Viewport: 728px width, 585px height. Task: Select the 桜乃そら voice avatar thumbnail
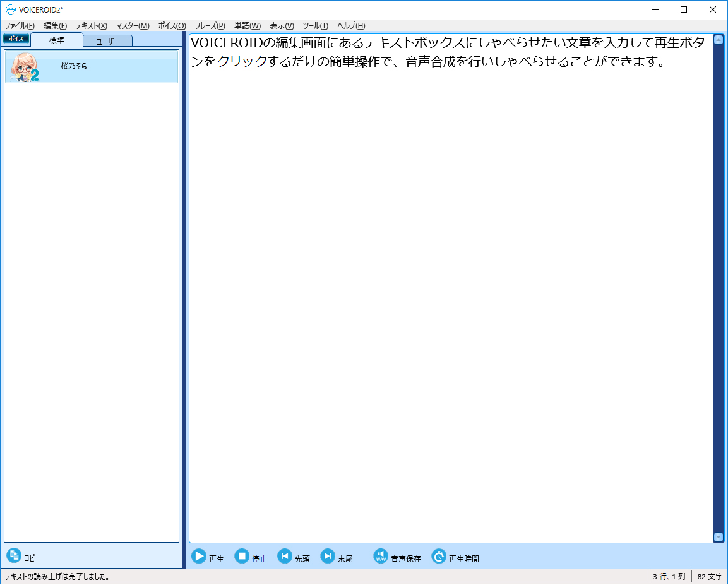[25, 68]
